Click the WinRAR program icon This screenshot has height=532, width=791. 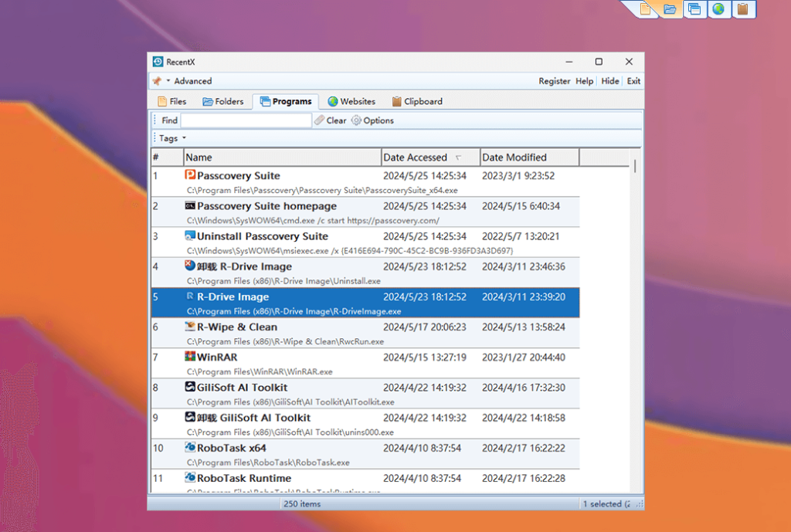[x=190, y=357]
